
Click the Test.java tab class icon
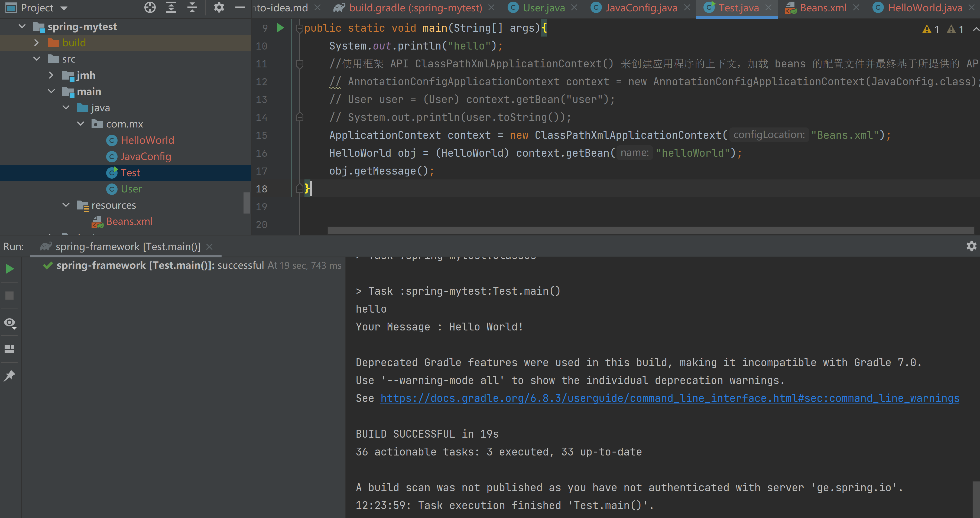(709, 7)
